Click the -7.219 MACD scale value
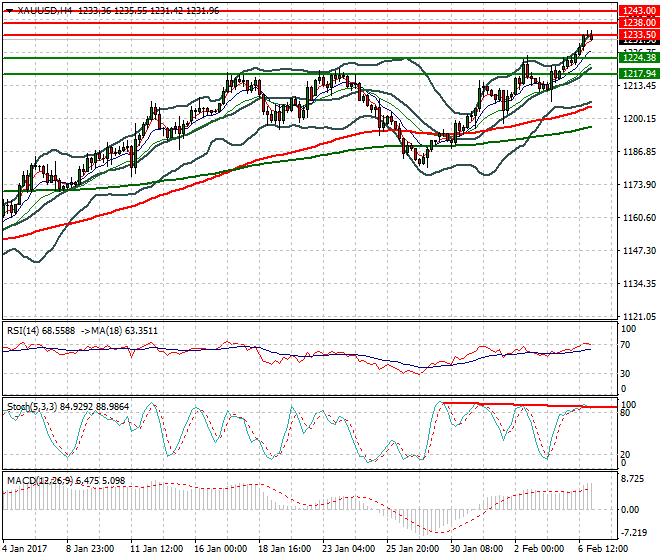 (x=634, y=533)
